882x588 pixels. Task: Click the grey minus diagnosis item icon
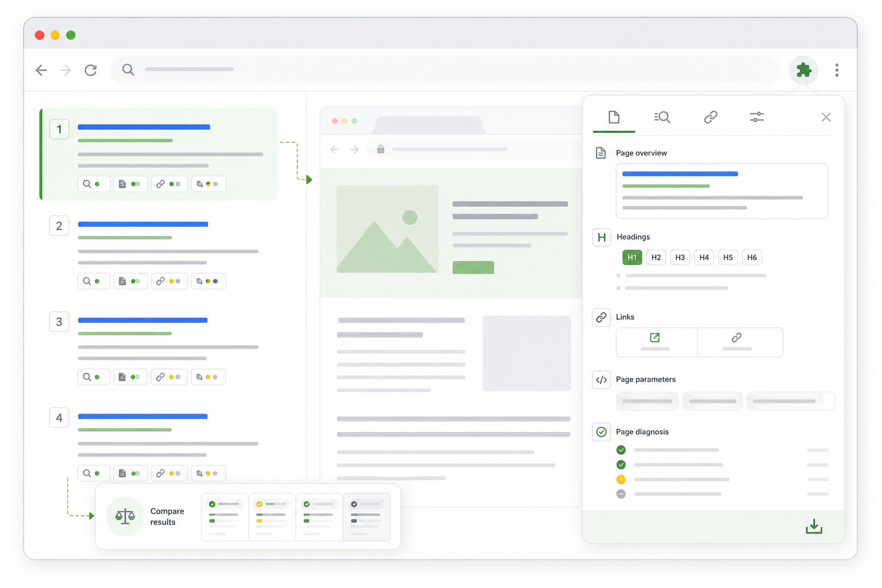[x=621, y=494]
